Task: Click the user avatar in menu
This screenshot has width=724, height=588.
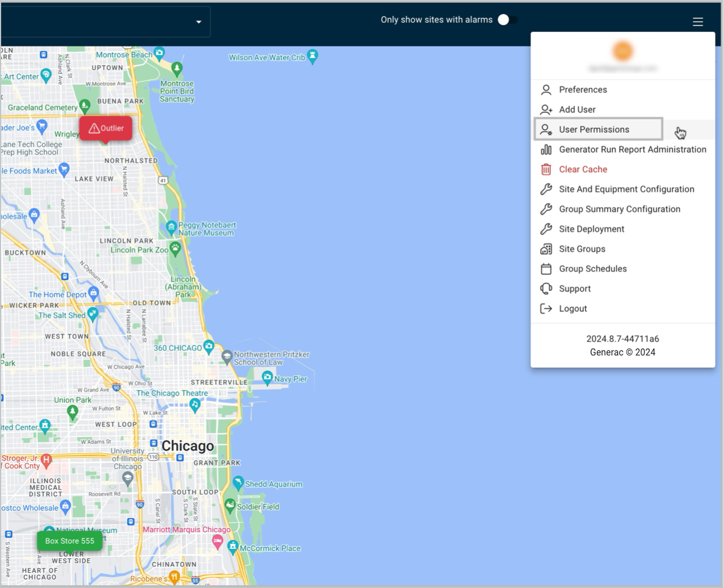Action: tap(622, 51)
